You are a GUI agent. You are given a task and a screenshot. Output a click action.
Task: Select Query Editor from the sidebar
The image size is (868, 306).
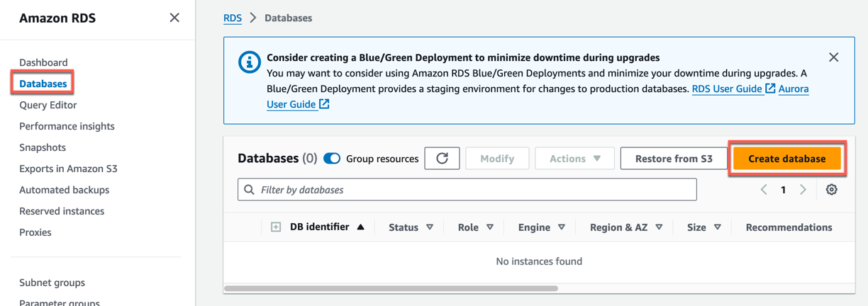48,105
